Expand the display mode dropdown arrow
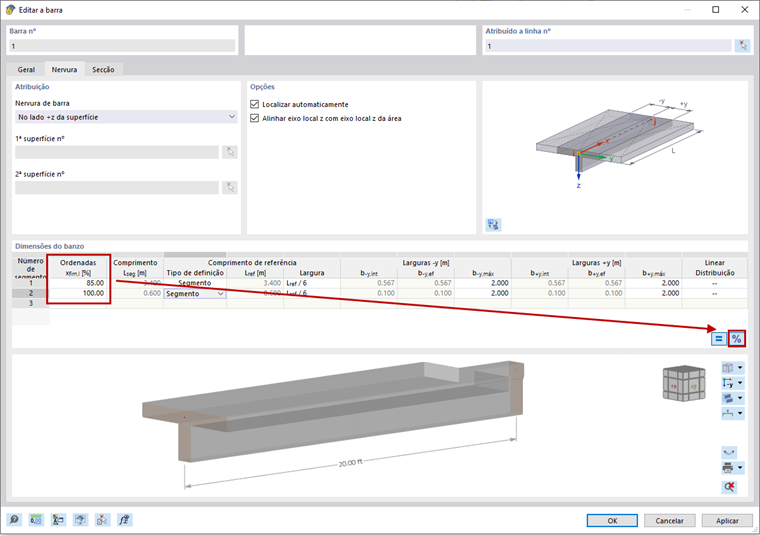760x536 pixels. 740,398
